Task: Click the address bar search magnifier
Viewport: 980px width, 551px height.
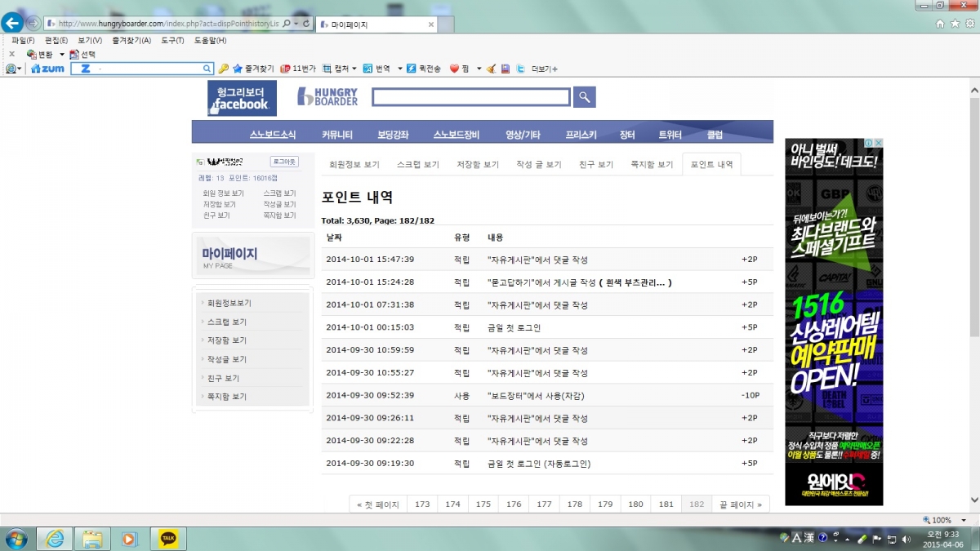Action: (x=287, y=24)
